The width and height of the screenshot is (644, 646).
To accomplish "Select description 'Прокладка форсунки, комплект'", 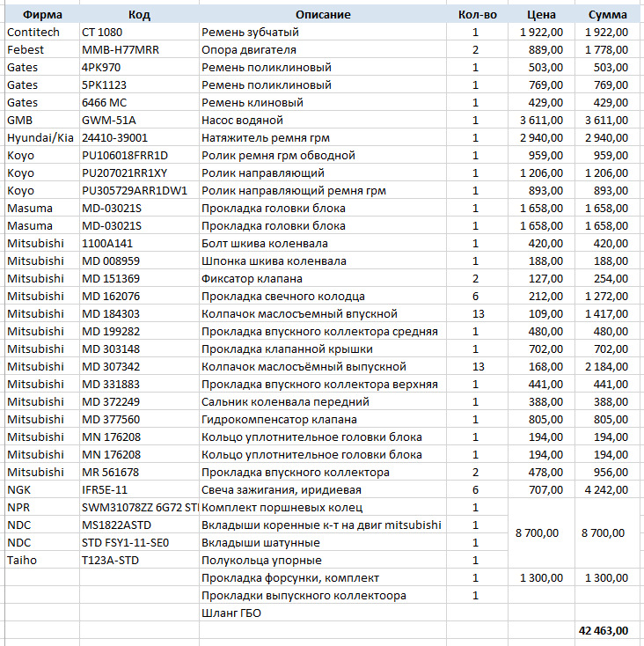I will pos(323,577).
